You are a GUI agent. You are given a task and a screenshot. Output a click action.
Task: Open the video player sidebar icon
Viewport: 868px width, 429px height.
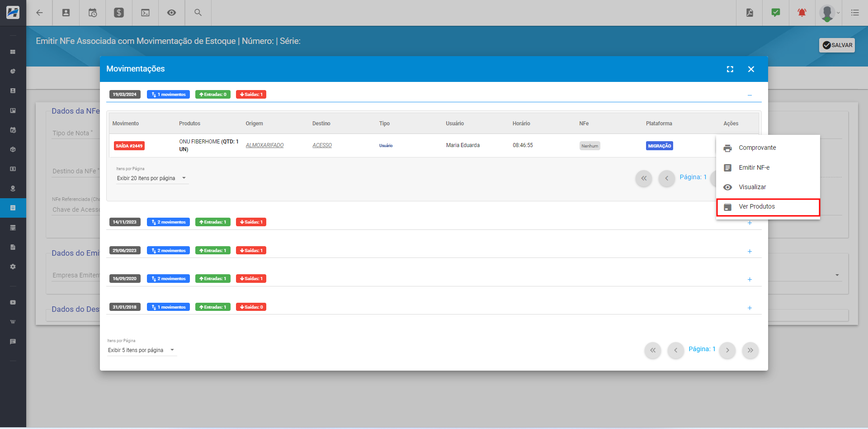click(x=13, y=302)
